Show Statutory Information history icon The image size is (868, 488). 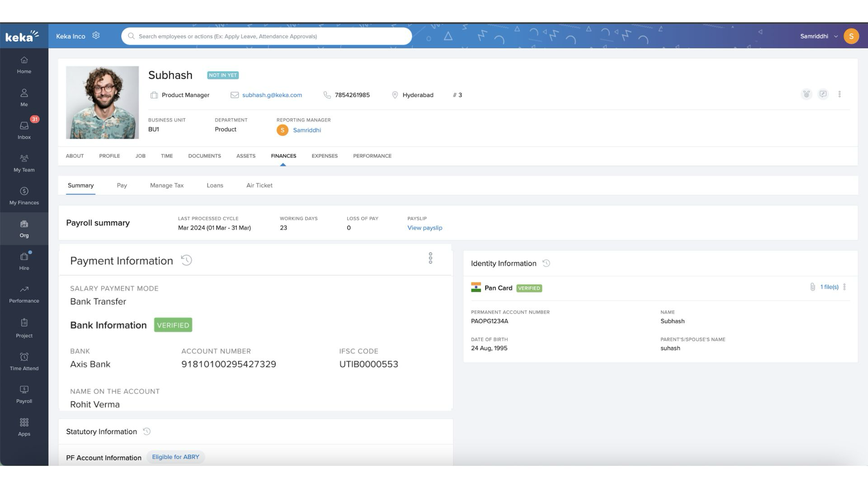[x=146, y=432]
